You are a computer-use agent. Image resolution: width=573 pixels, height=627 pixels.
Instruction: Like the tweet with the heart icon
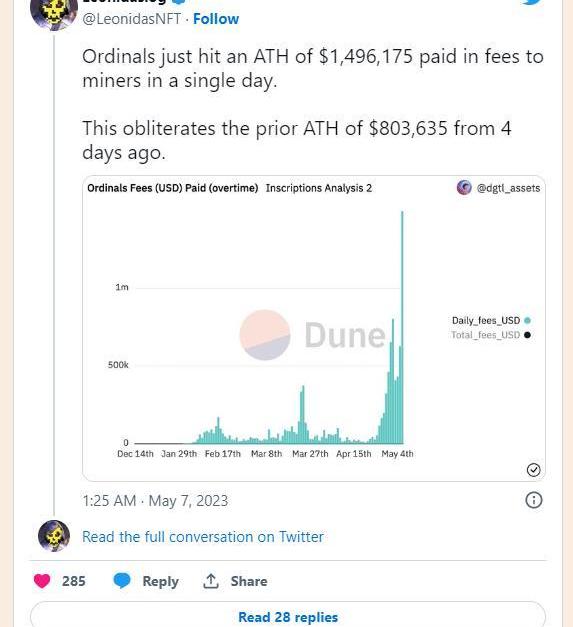pos(42,581)
